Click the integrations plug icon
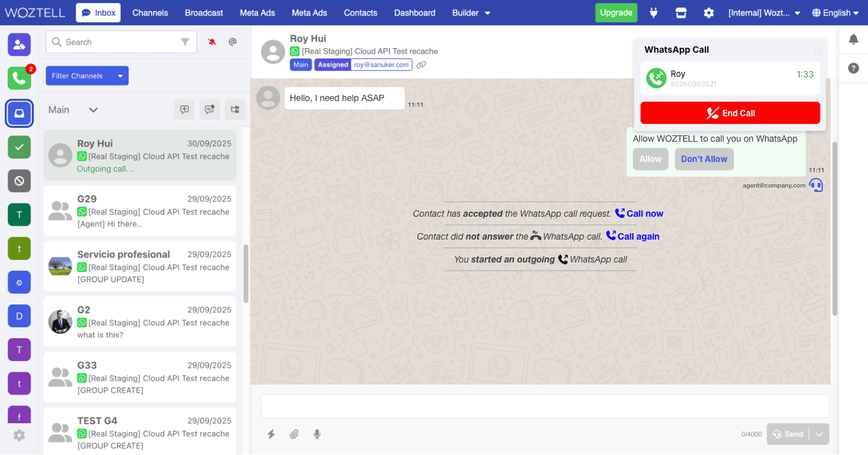Viewport: 868px width, 455px height. coord(653,13)
